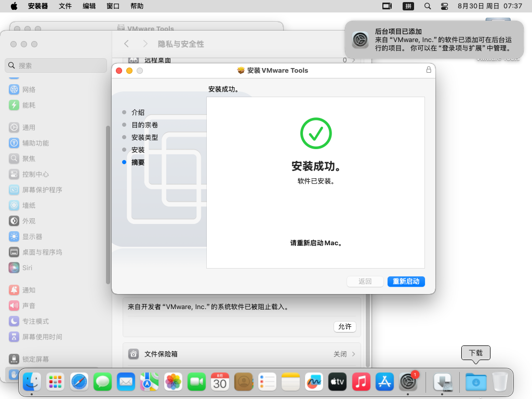Open Control Center from the menu bar

point(445,6)
